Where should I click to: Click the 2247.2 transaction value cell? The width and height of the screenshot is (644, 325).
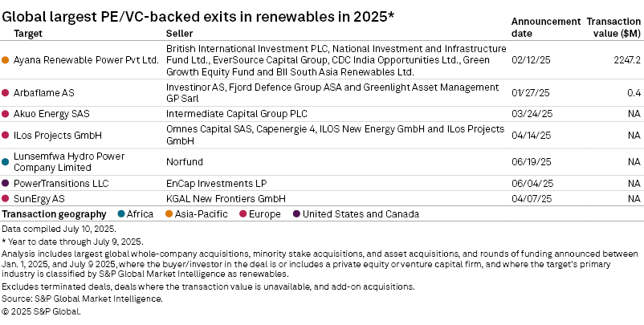624,60
